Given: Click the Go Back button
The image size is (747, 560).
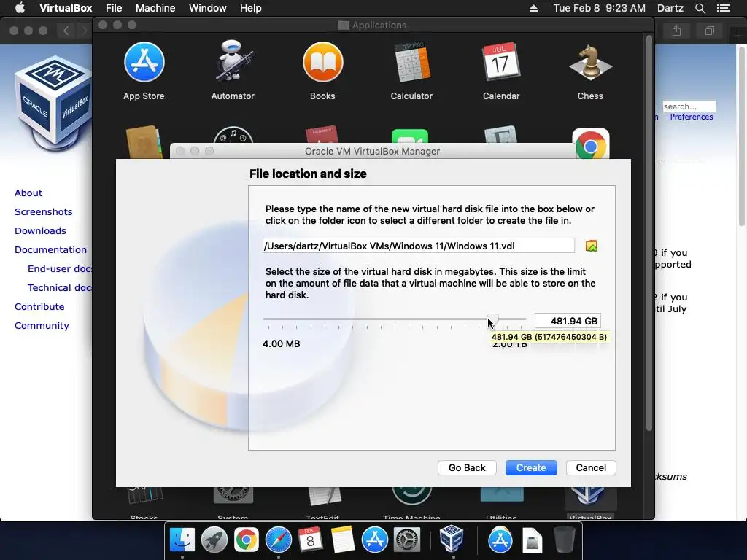Looking at the screenshot, I should (x=467, y=467).
